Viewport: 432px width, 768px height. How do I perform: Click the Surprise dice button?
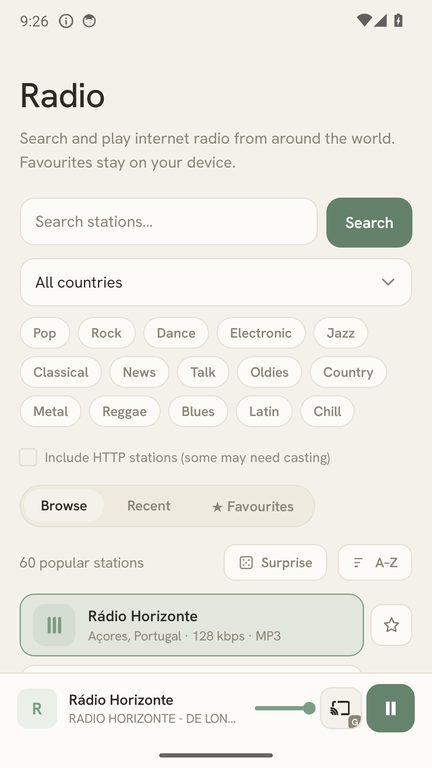click(x=275, y=562)
